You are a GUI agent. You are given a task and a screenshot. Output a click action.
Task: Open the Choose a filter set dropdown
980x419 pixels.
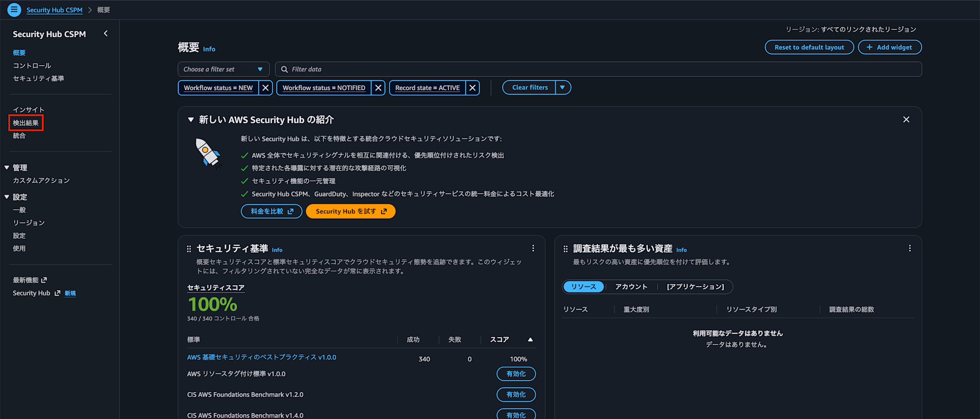coord(223,69)
